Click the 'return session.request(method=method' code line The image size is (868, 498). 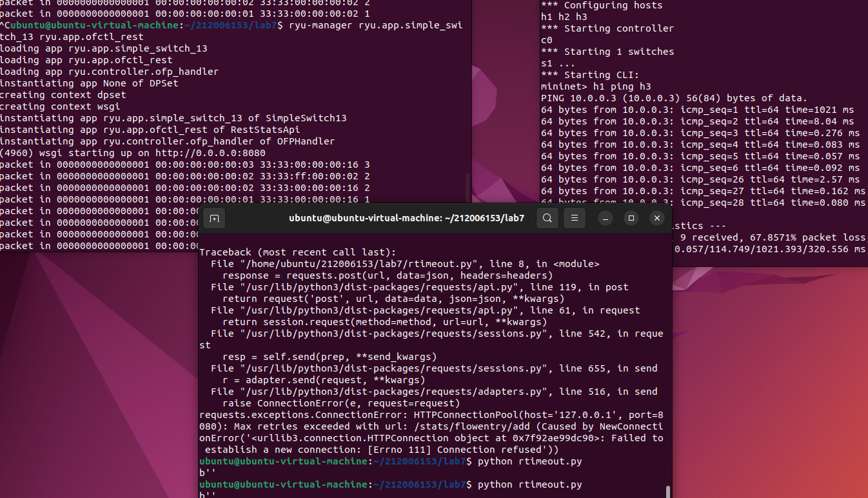click(384, 322)
